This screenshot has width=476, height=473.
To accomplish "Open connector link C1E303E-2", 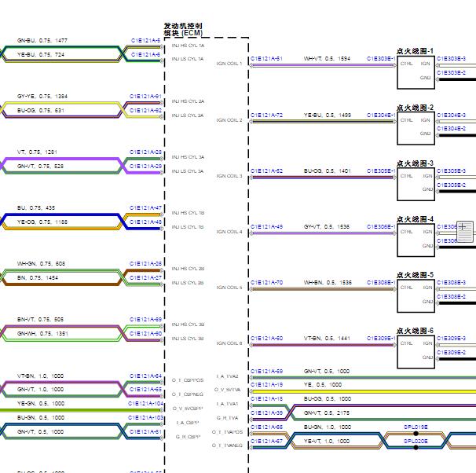I will point(451,73).
